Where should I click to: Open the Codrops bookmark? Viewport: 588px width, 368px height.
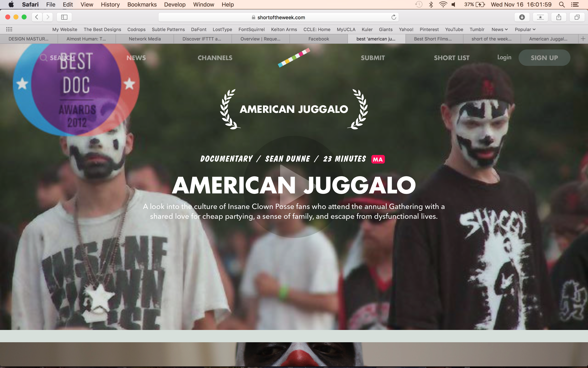point(136,29)
